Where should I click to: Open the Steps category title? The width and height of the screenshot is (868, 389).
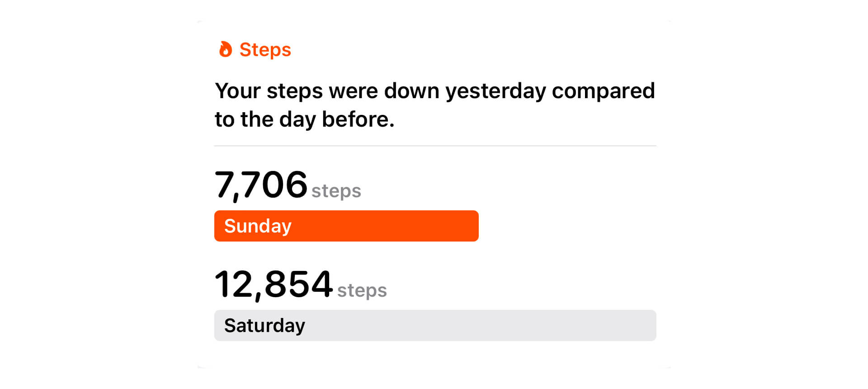265,50
